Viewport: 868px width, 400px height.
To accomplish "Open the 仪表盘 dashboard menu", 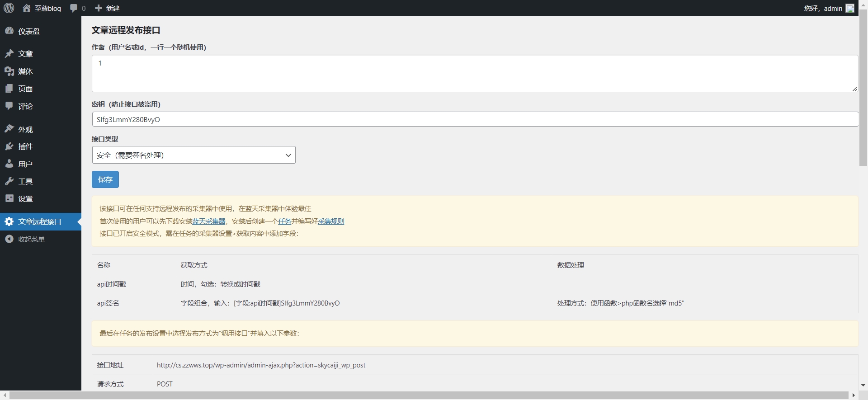I will coord(29,31).
